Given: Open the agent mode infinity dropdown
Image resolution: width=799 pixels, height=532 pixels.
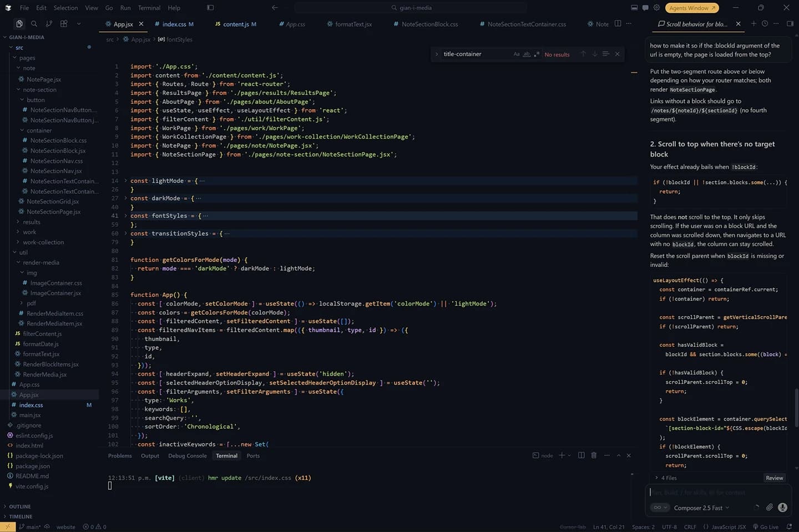Looking at the screenshot, I should point(660,508).
